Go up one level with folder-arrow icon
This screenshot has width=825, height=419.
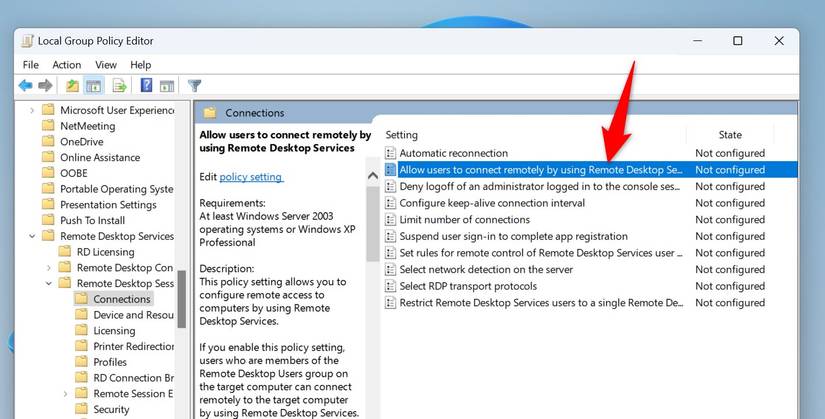(x=72, y=85)
